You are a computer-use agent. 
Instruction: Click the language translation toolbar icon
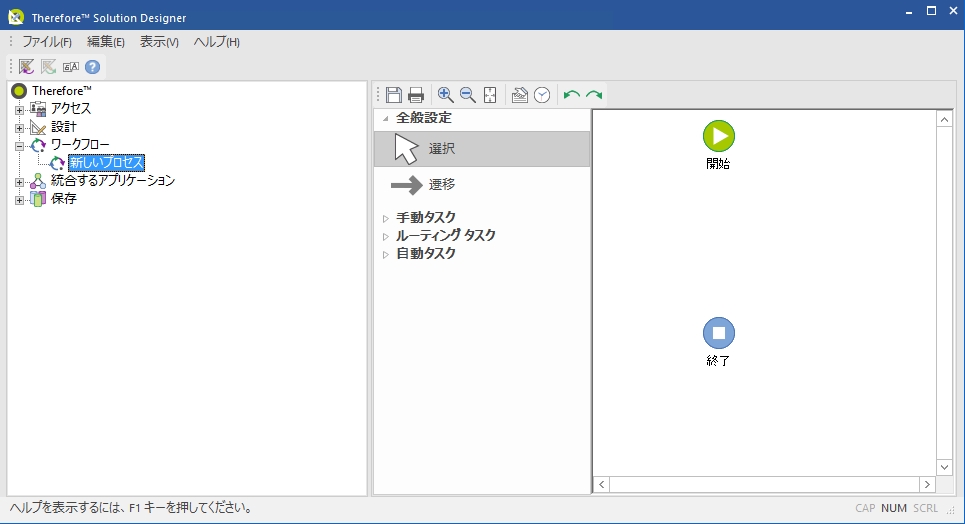tap(71, 67)
